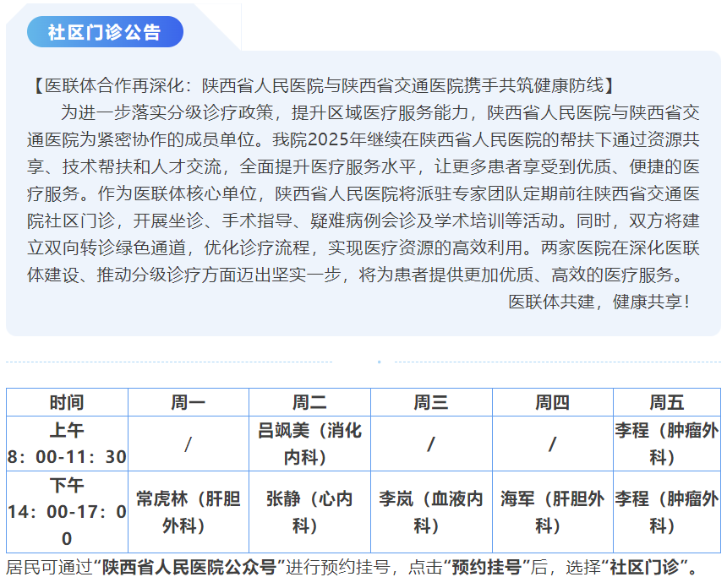Select the 周一 column header

point(188,402)
